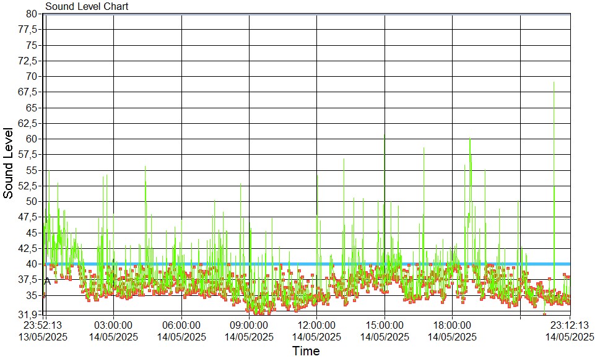The height and width of the screenshot is (364, 613).
Task: Click the tallest green peak near 69 dB
Action: click(554, 84)
